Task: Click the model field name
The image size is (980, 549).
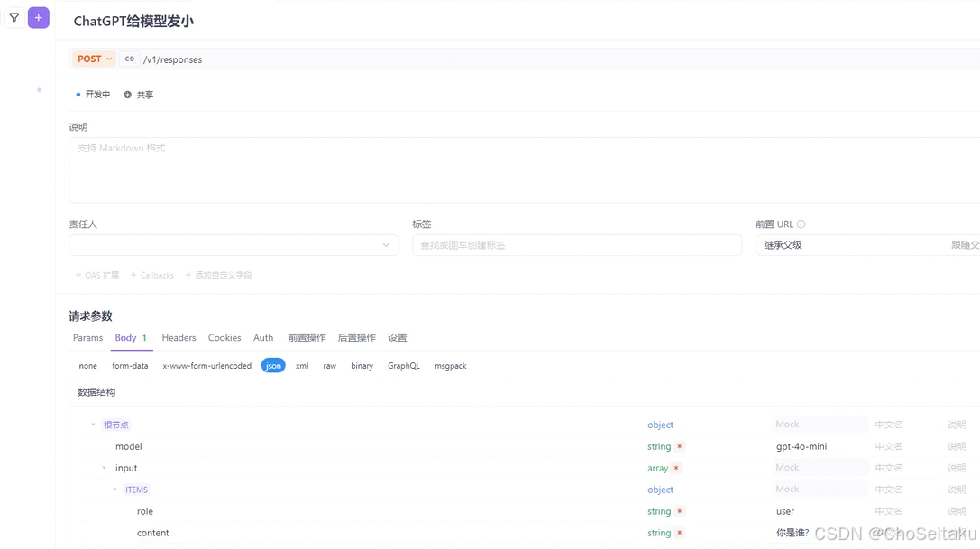Action: pos(129,446)
